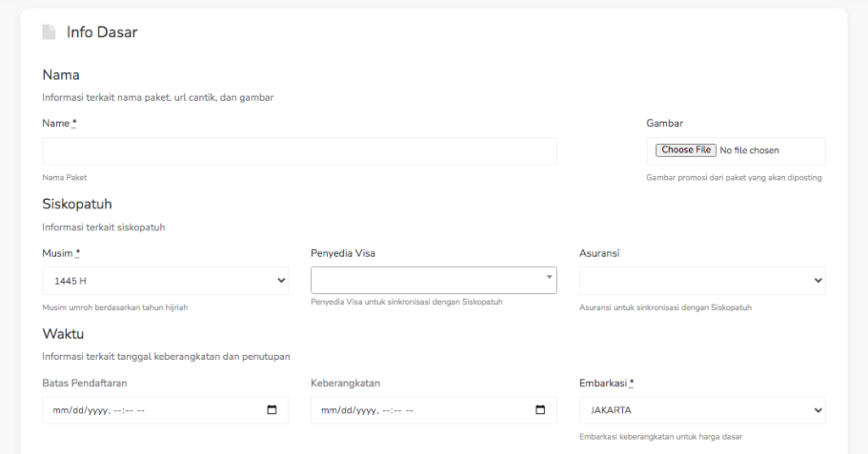This screenshot has height=454, width=868.
Task: Click the Asuransi field label
Action: [599, 253]
